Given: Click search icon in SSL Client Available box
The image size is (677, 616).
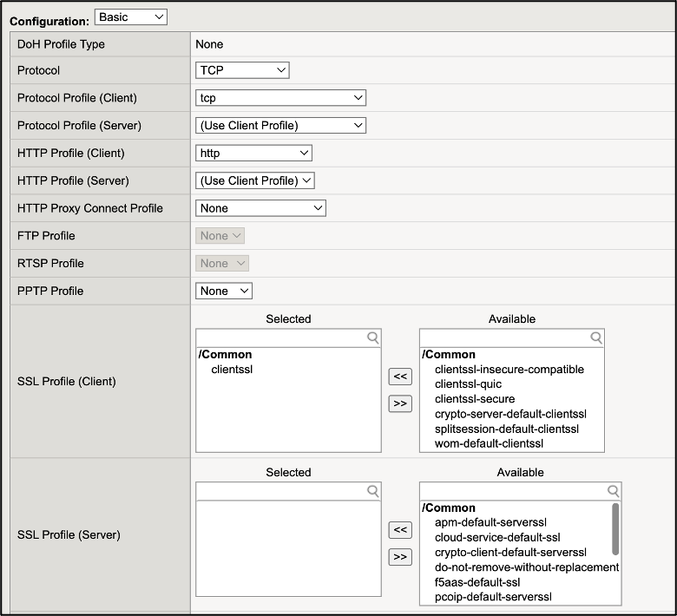Looking at the screenshot, I should (x=595, y=337).
